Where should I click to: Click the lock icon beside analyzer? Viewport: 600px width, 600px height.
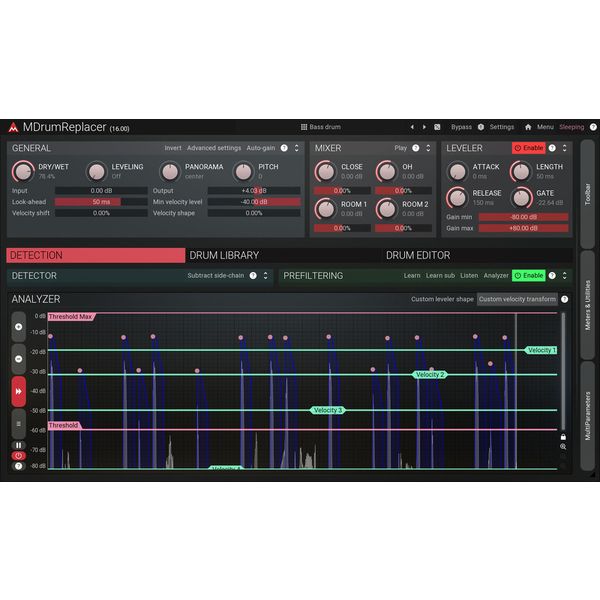pos(563,437)
